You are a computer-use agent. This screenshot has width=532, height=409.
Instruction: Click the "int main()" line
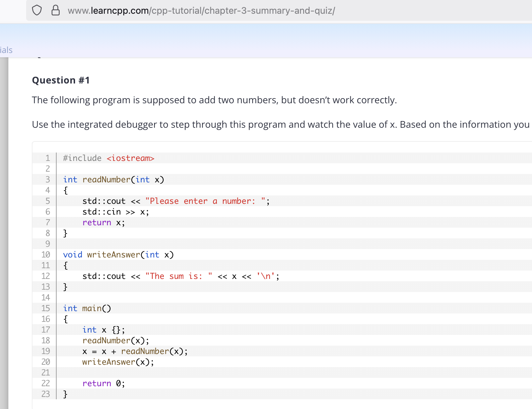[x=87, y=308]
